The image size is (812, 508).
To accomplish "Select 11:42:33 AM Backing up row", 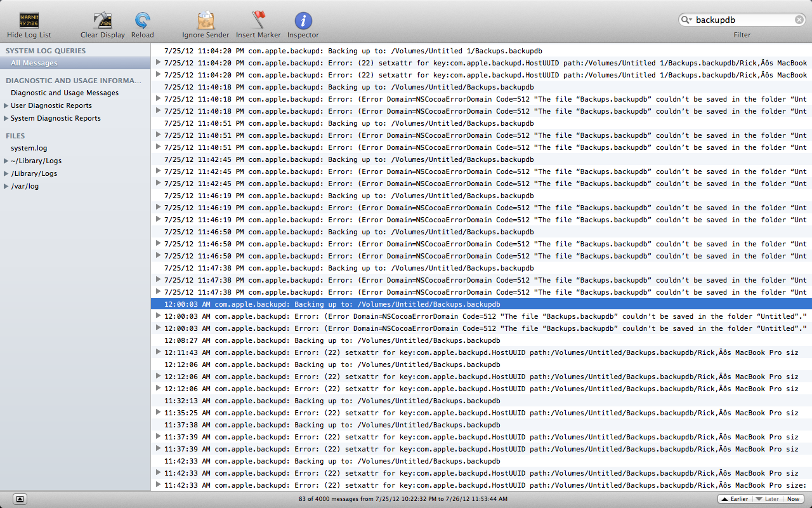I will click(x=481, y=461).
